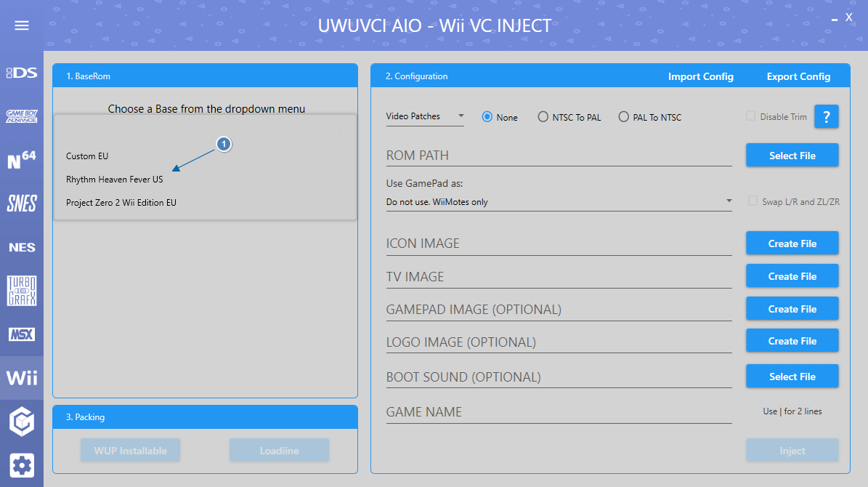Screen dimensions: 868x487
Task: Click the LOGO IMAGE path field
Action: click(559, 342)
